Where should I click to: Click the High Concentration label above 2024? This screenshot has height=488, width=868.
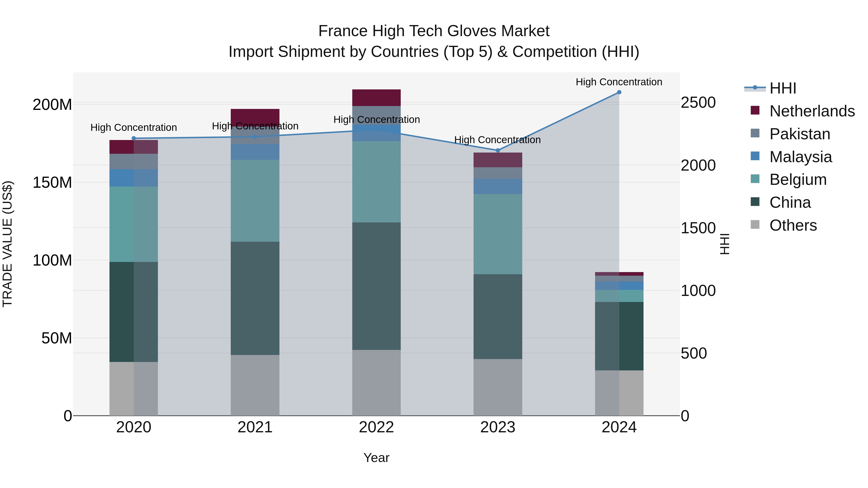619,82
